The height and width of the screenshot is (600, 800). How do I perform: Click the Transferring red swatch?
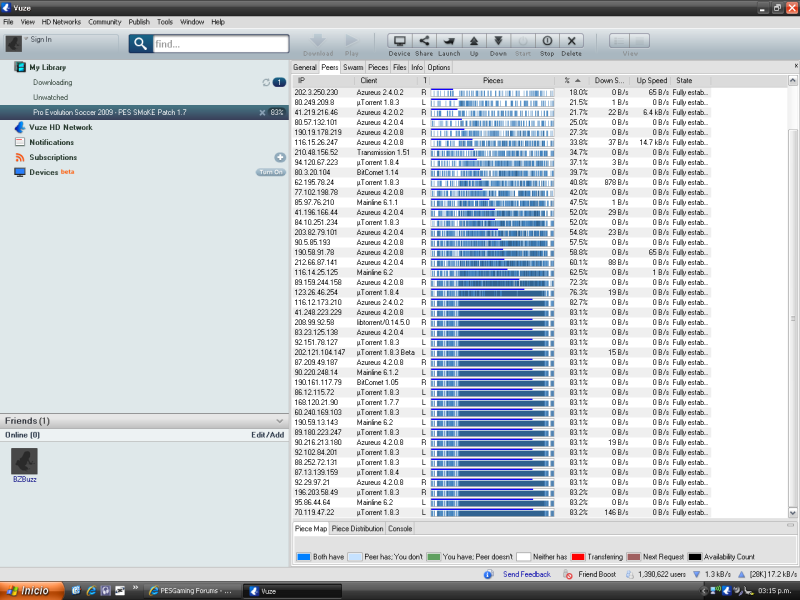[x=578, y=557]
